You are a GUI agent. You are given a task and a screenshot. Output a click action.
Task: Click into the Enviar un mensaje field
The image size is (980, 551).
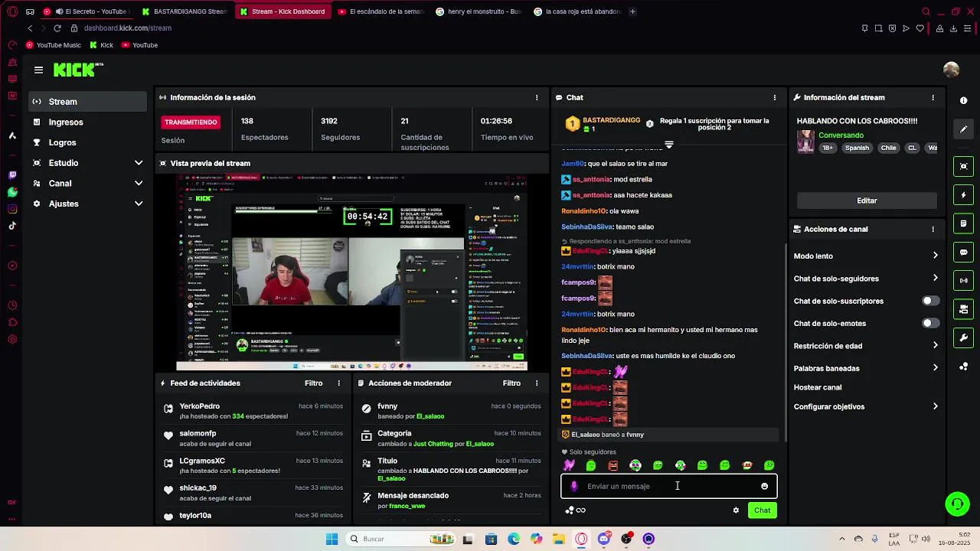coord(668,486)
